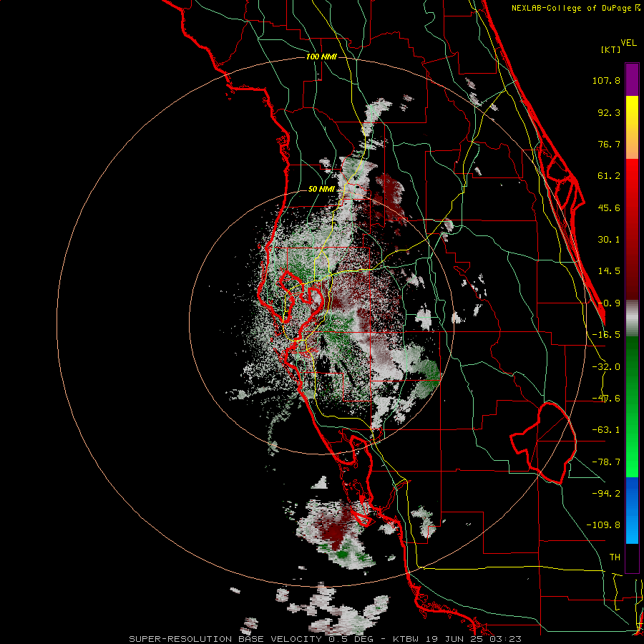Viewport: 644px width, 644px height.
Task: Click the Super-Resolution Base Velocity caption
Action: click(x=325, y=639)
